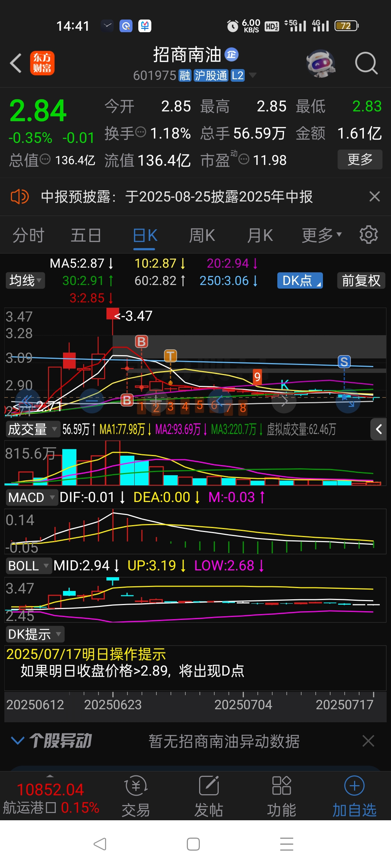Switch to 周K chart tab
The image size is (391, 868).
coord(202,235)
